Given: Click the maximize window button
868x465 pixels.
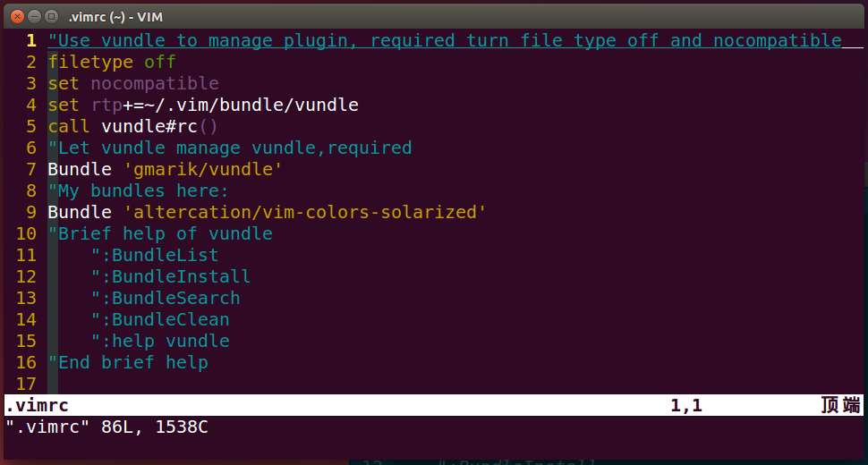Looking at the screenshot, I should [52, 17].
